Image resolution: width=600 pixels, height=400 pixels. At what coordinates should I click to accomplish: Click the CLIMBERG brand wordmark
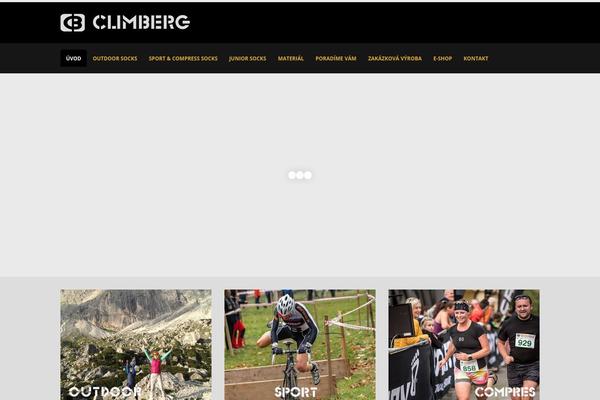click(141, 22)
